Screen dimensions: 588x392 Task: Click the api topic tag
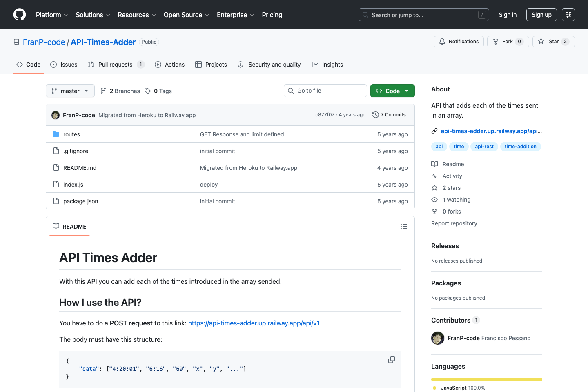tap(439, 146)
